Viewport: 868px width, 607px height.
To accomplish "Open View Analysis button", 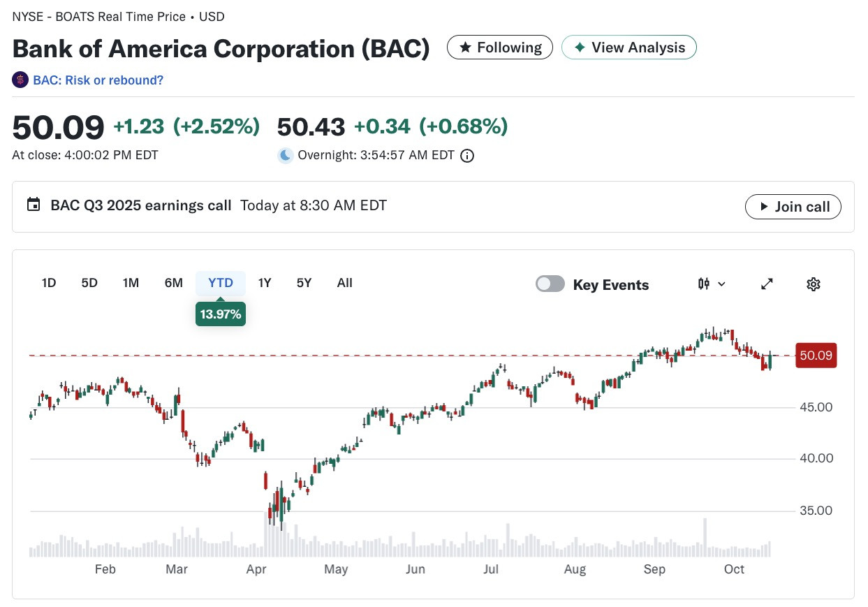I will [x=629, y=47].
